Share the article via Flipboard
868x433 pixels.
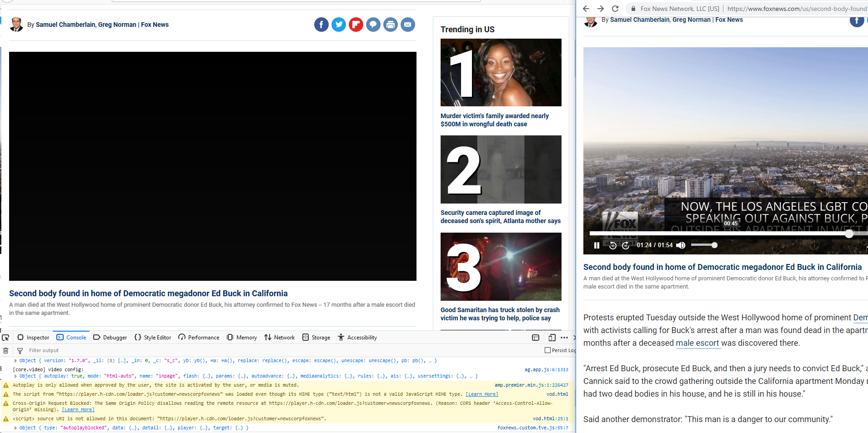click(356, 25)
